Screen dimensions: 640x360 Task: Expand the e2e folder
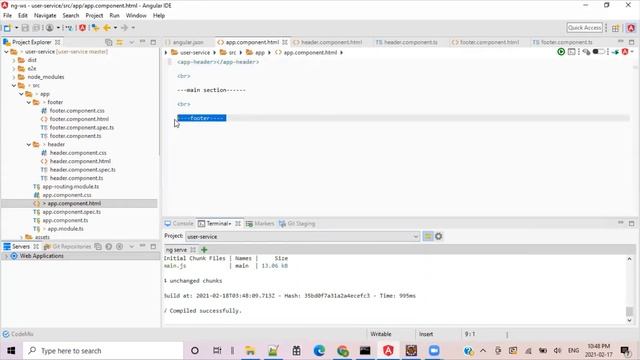click(14, 69)
